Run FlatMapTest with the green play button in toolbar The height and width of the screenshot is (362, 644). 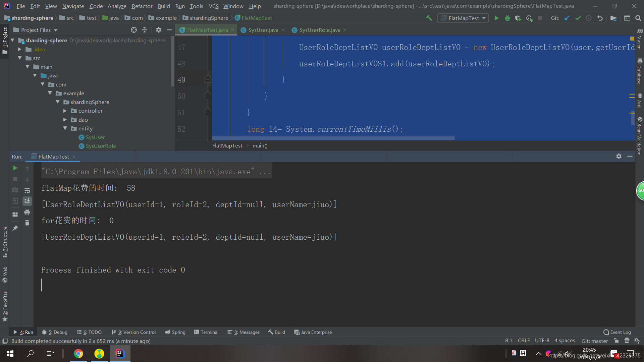tap(496, 18)
